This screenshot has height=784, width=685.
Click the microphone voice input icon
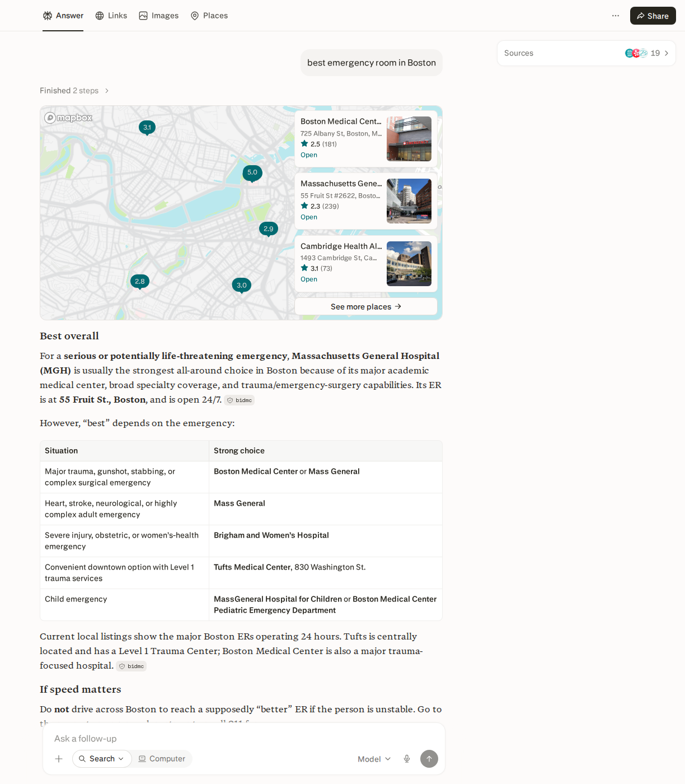407,759
